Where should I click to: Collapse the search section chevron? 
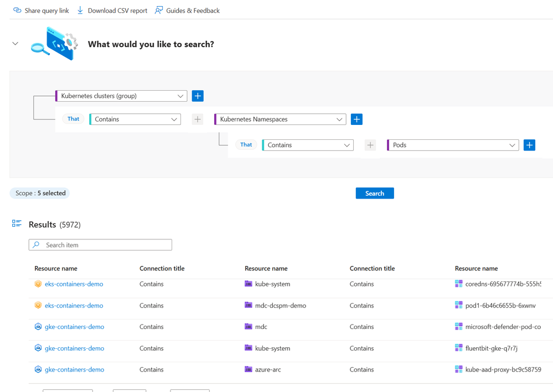coord(15,44)
